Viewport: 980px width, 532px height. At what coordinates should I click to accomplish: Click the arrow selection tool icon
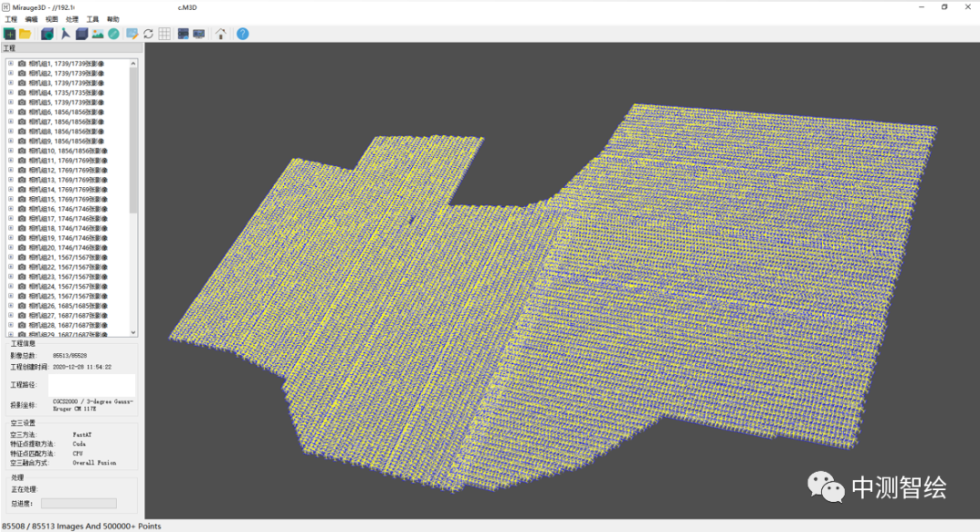(x=65, y=34)
